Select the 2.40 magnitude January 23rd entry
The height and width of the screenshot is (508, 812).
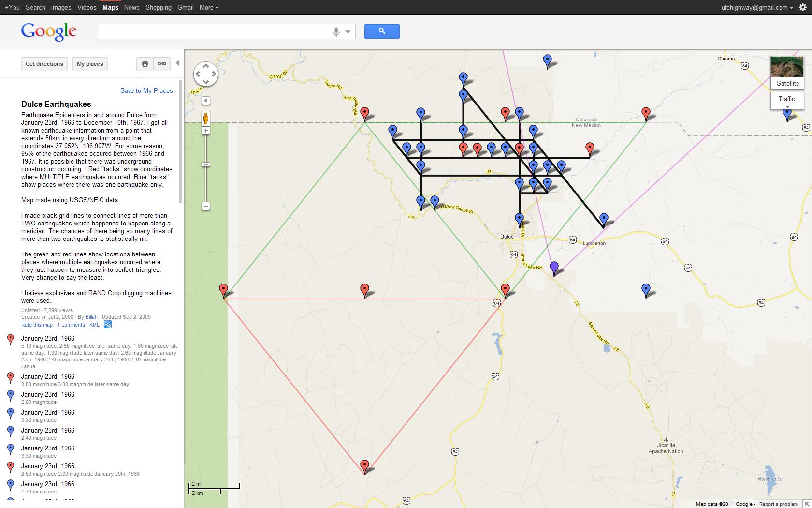coord(92,433)
